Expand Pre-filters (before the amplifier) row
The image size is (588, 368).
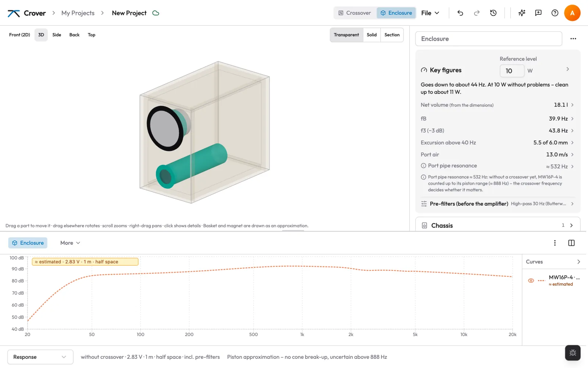[x=498, y=204]
